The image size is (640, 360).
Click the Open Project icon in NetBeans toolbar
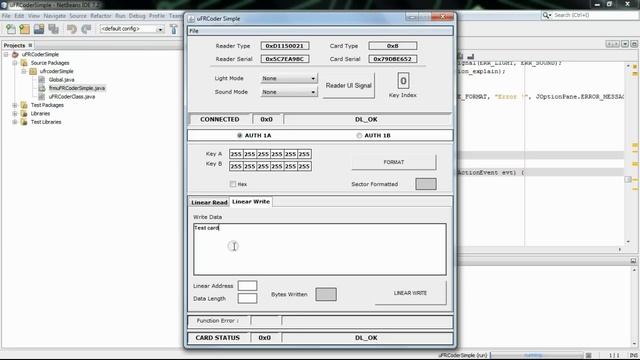coord(39,29)
